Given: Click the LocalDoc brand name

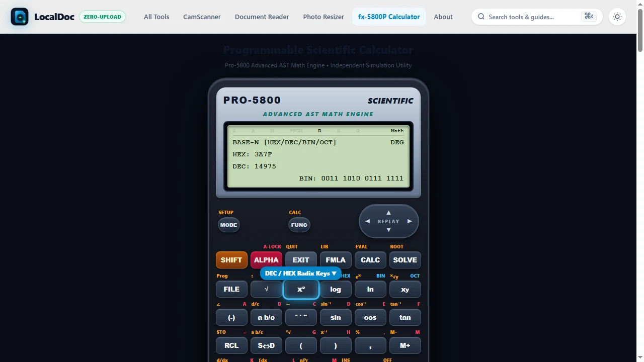Looking at the screenshot, I should pos(54,17).
